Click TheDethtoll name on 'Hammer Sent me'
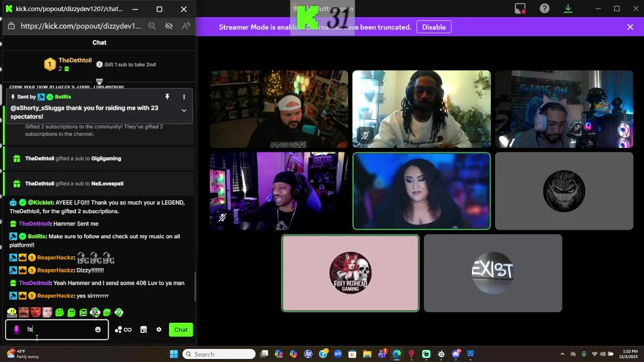644x362 pixels. [x=34, y=224]
